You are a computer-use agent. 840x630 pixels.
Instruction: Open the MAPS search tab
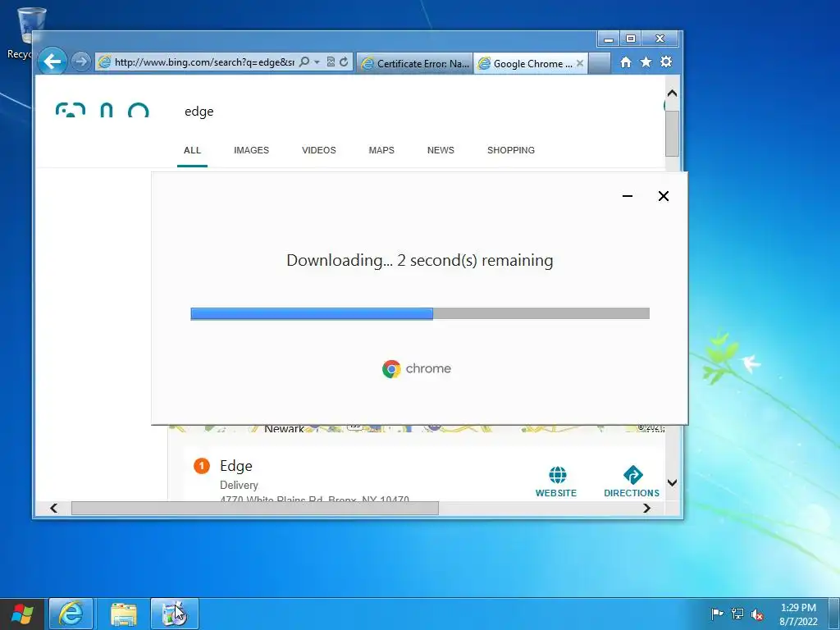tap(381, 151)
